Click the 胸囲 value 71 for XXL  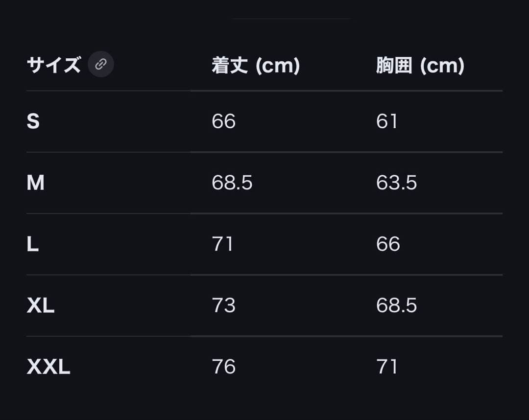[386, 367]
